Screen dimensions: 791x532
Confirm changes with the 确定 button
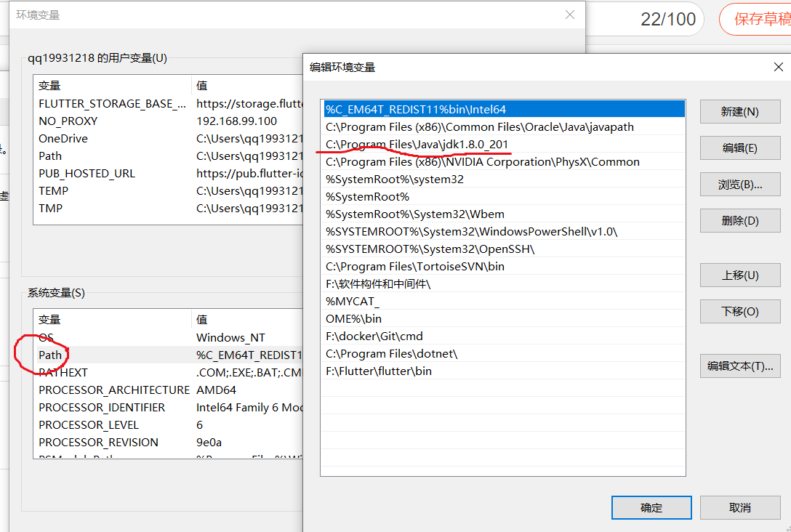[x=651, y=507]
